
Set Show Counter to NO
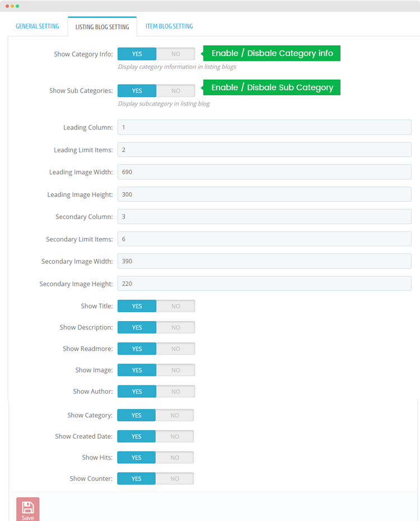tap(175, 478)
